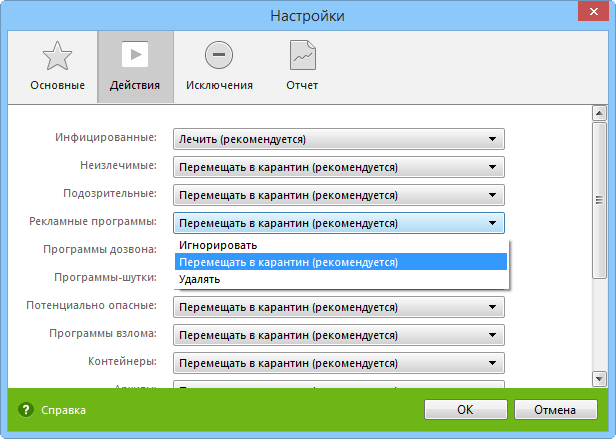Screen dimensions: 616x439
Task: Click the Программы-шутки label
Action: [105, 277]
